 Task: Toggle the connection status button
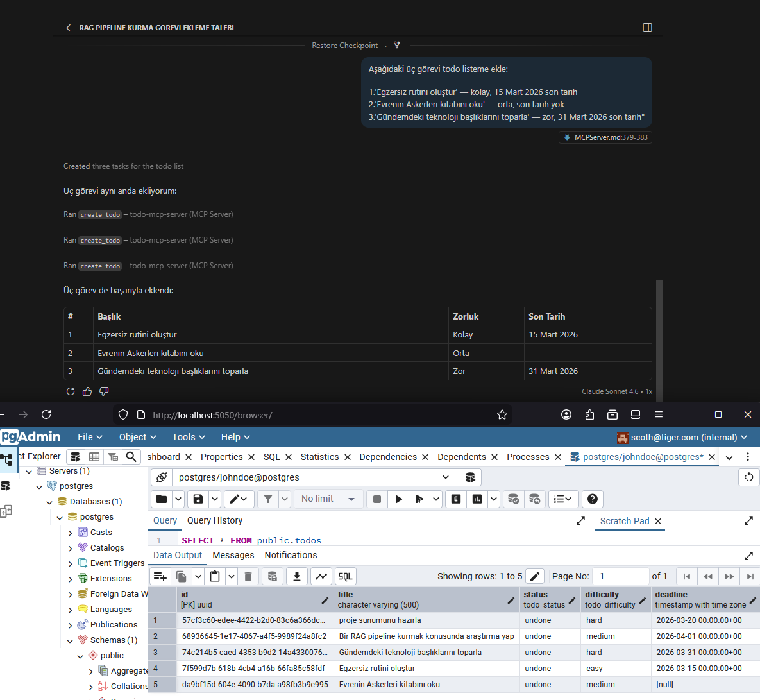tap(162, 477)
